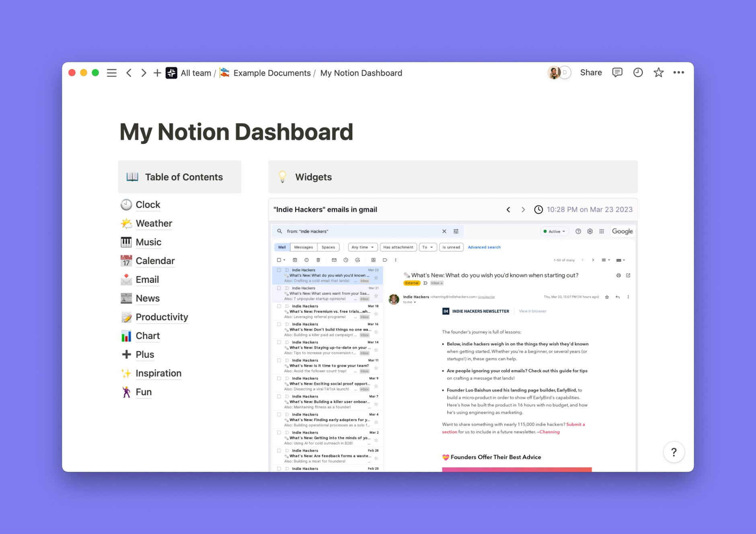Viewport: 756px width, 534px height.
Task: Open the Any time dropdown filter
Action: (x=362, y=247)
